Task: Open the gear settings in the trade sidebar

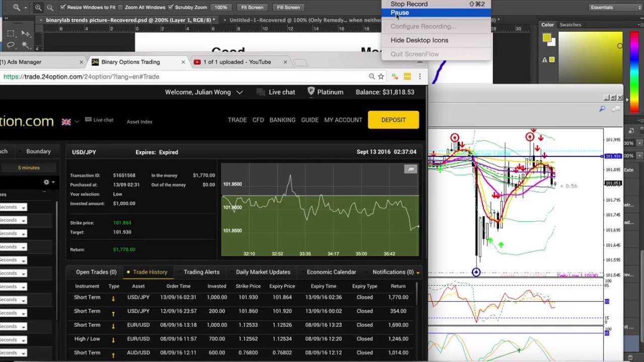Action: click(46, 182)
